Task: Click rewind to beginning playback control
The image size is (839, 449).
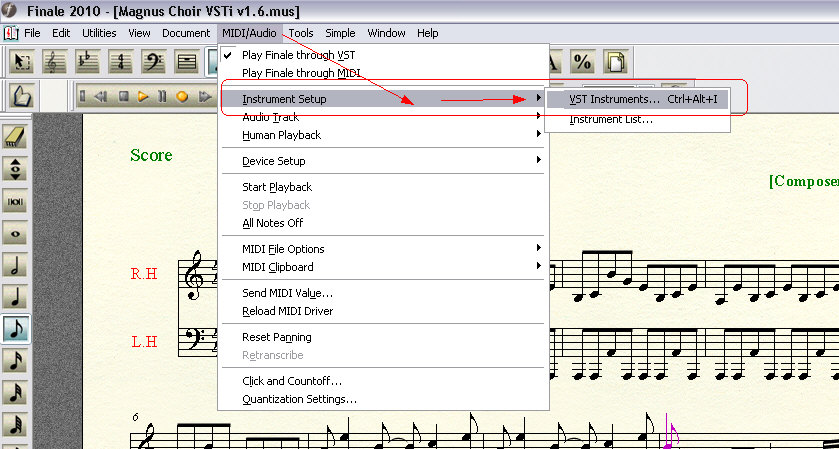Action: click(x=83, y=96)
